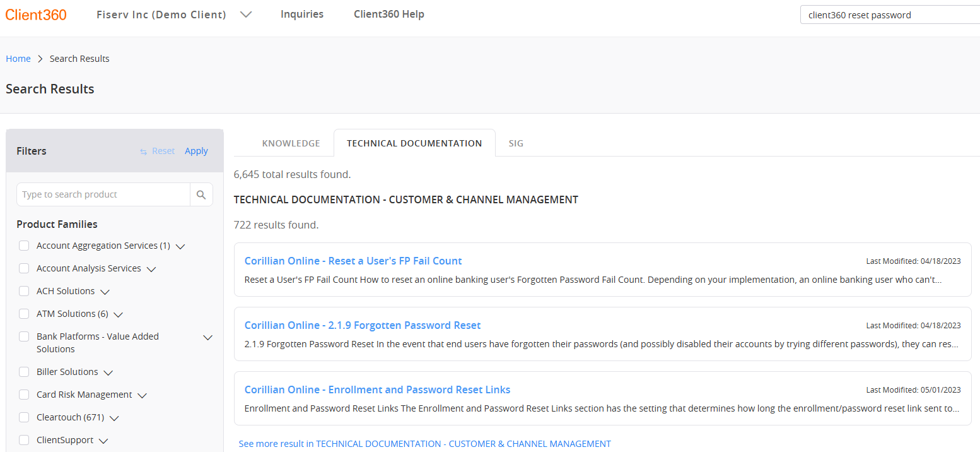This screenshot has height=452, width=980.
Task: Click Last Modified date on FP Fail Count result
Action: tap(913, 261)
